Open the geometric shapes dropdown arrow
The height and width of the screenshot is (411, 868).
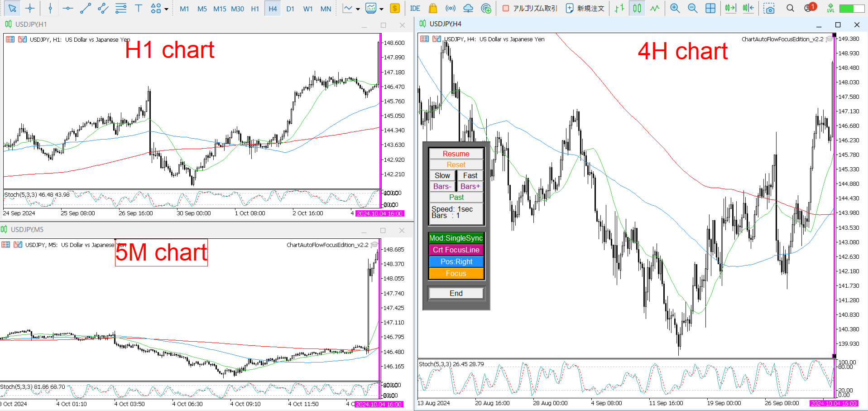(166, 8)
